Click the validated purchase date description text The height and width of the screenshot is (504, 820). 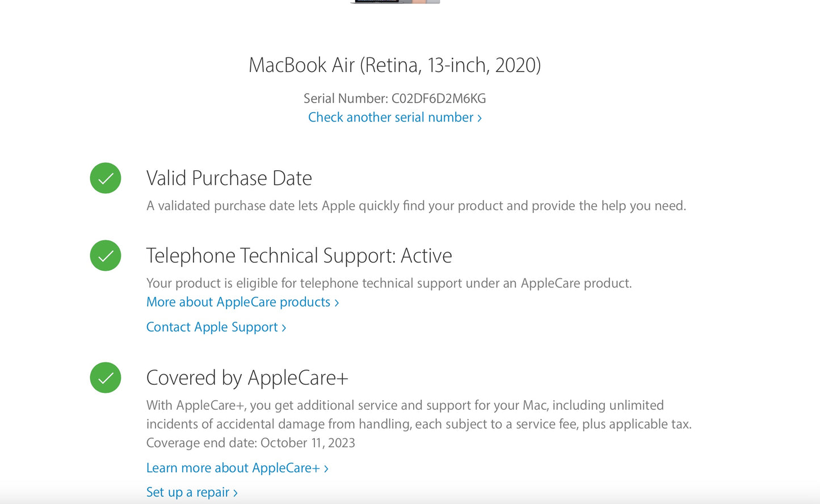point(416,205)
